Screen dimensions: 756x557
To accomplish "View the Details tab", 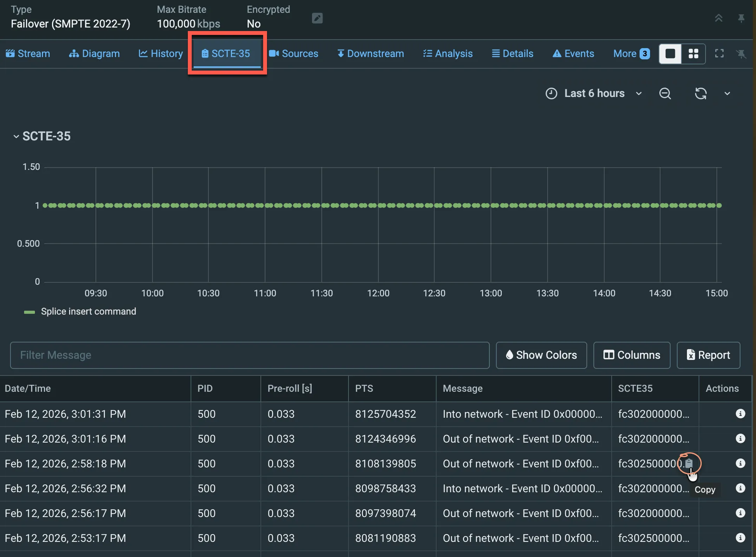I will [513, 54].
